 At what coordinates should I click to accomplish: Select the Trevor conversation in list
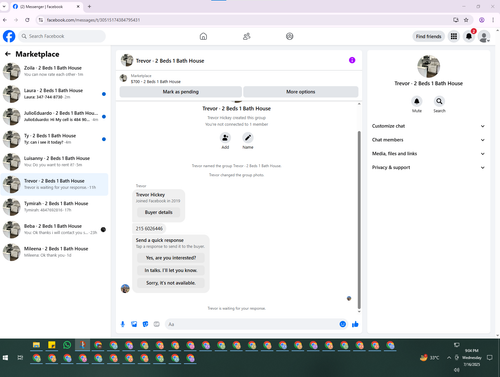pos(55,184)
